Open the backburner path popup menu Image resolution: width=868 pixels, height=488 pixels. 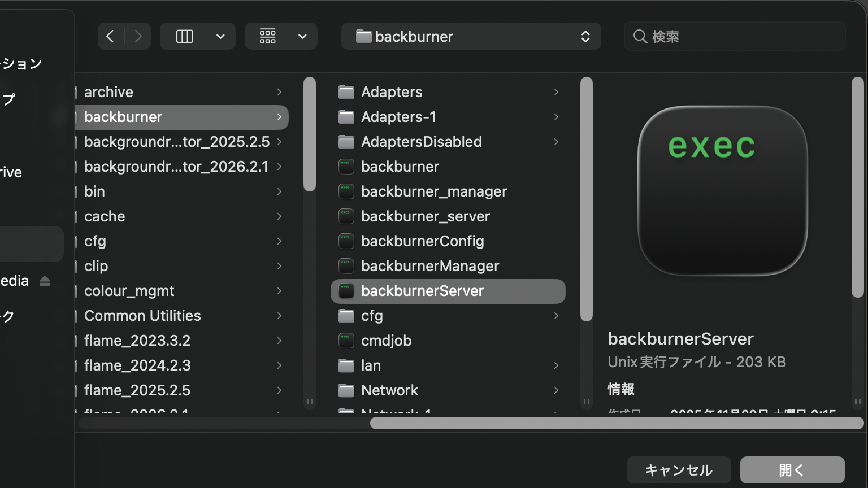471,37
